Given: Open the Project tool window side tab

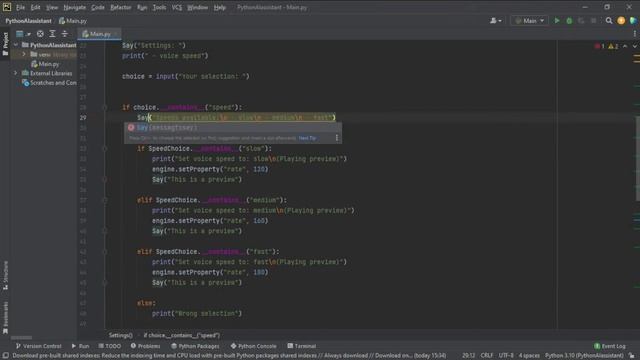Looking at the screenshot, I should pos(5,44).
